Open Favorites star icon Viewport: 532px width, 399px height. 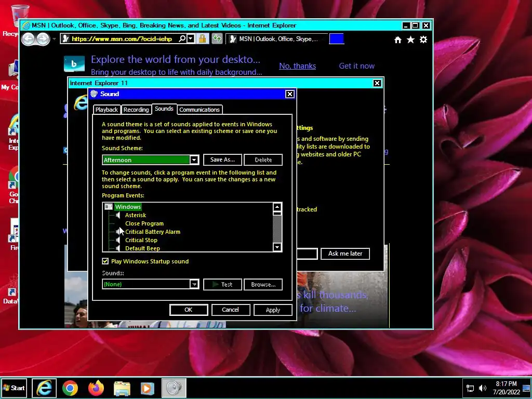[x=410, y=39]
